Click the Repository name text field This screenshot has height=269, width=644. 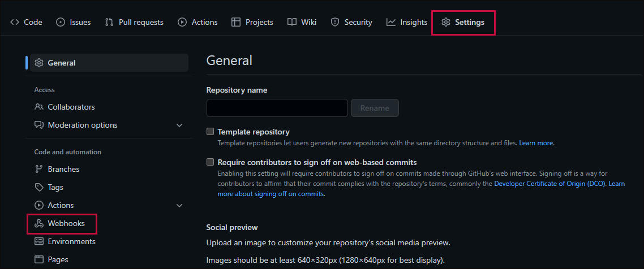[277, 108]
